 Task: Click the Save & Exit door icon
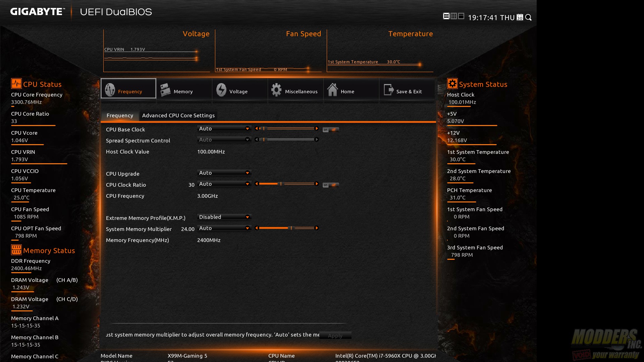388,90
